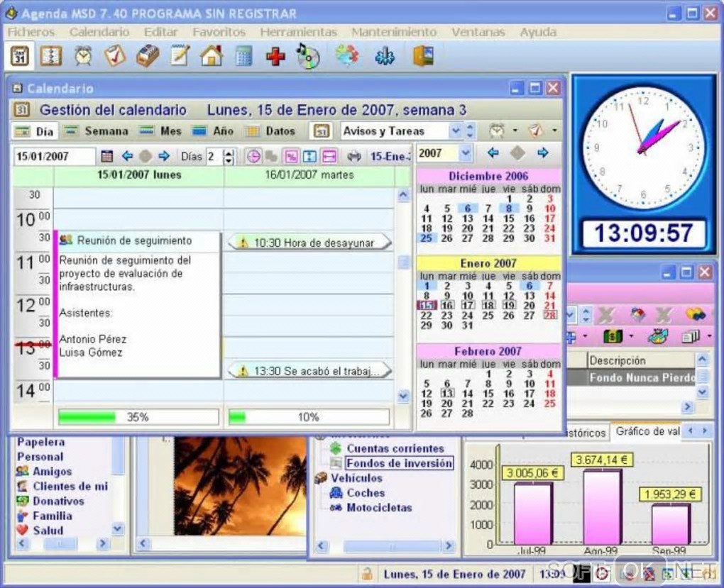Image resolution: width=724 pixels, height=588 pixels.
Task: Open the music CD toolbar icon
Action: (308, 56)
